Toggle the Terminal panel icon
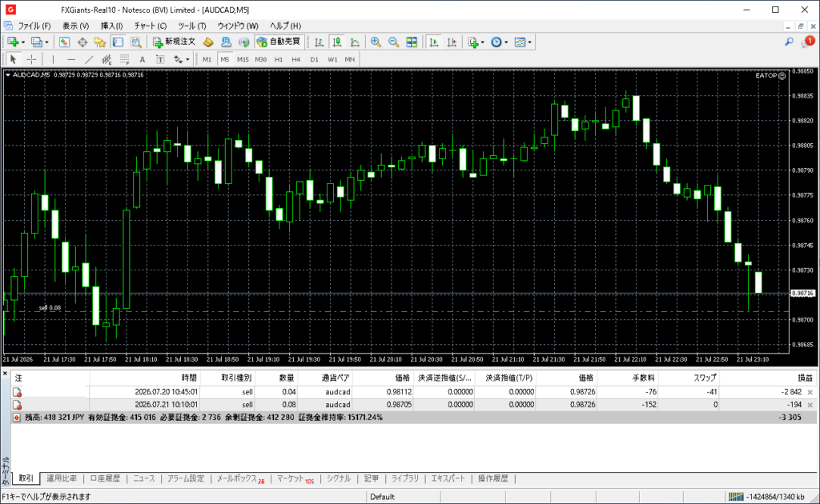The height and width of the screenshot is (504, 820). click(119, 42)
